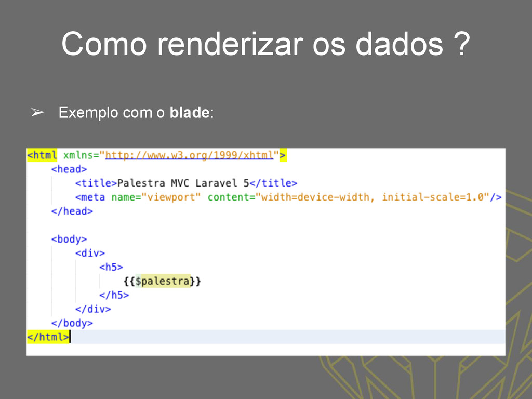Click the opening <html tag in code
This screenshot has height=399, width=532.
pyautogui.click(x=42, y=155)
